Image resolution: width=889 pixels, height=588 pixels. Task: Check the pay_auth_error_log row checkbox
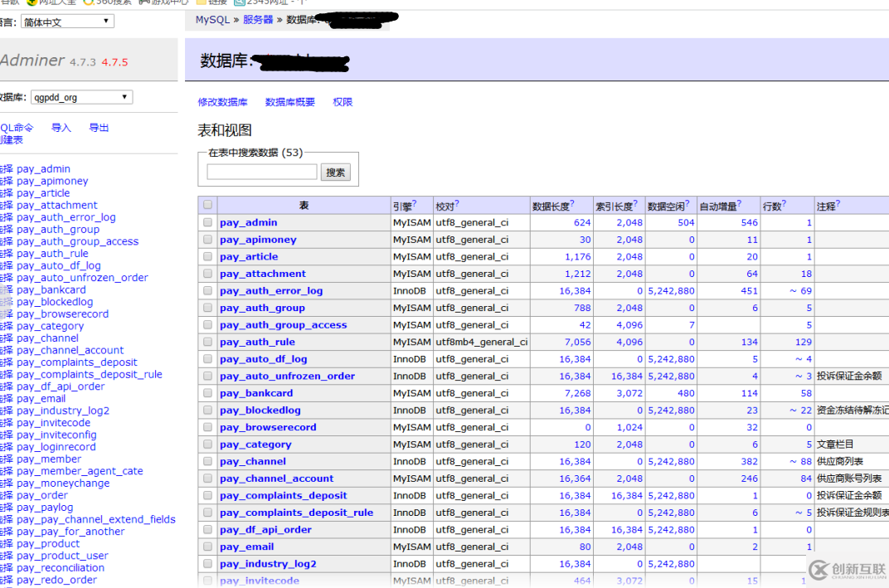point(207,290)
